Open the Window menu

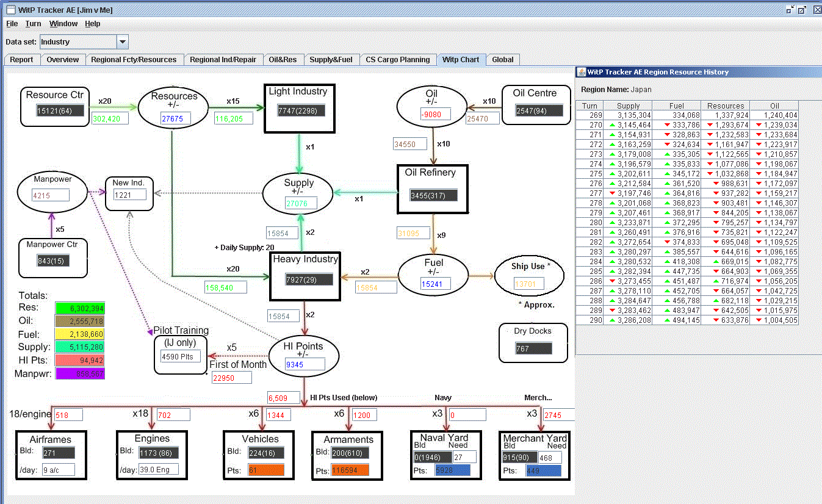pos(63,24)
